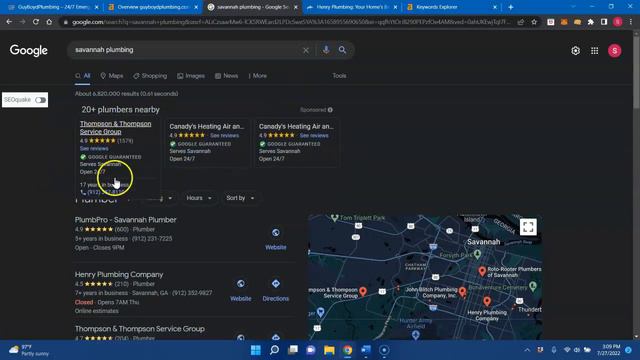Open the Henry Plumbing Company listing
This screenshot has height=360, width=640.
coord(119,275)
